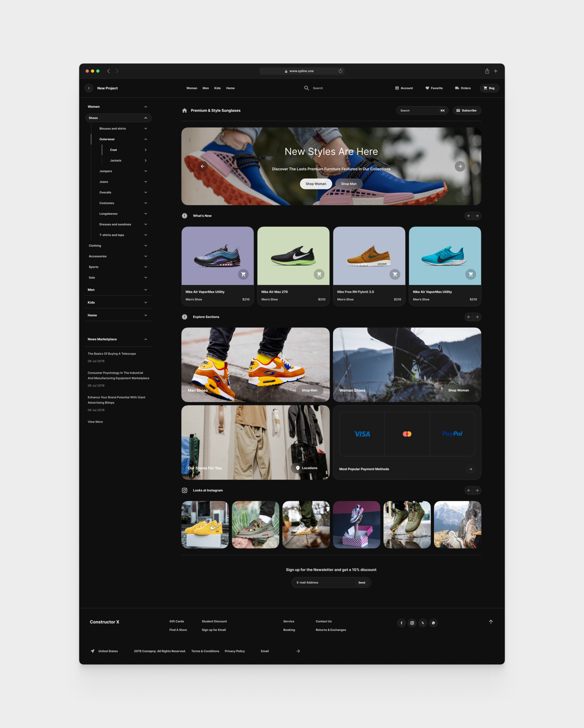Screen dimensions: 584x728
Task: Click next arrow in What's New section
Action: 477,216
